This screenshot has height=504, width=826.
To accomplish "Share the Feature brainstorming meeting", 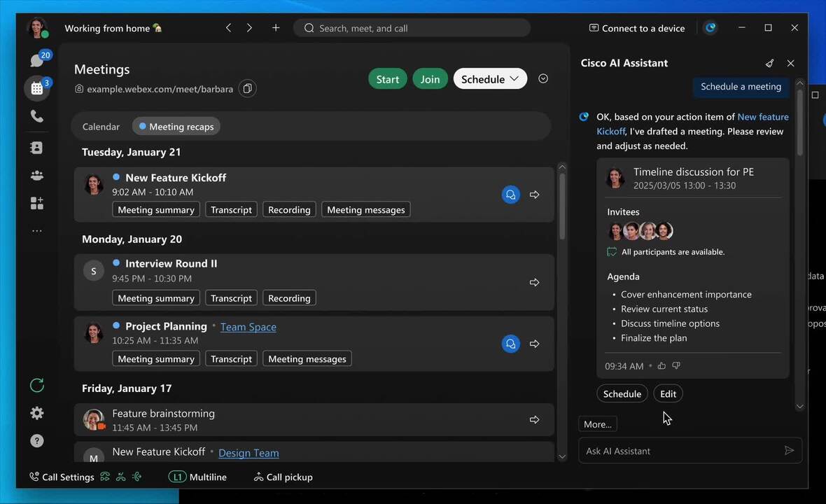I will click(x=534, y=420).
